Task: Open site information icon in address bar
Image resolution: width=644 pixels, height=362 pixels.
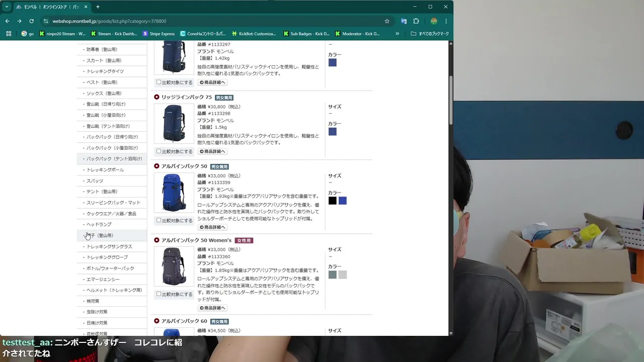Action: (46, 21)
